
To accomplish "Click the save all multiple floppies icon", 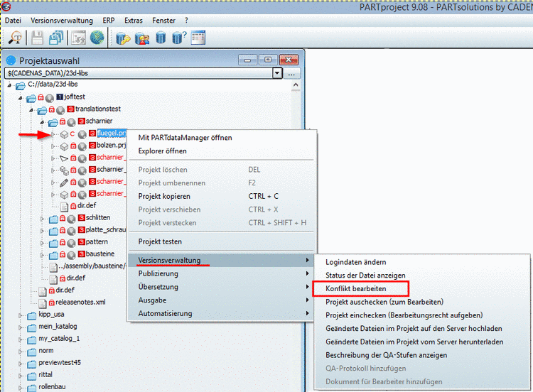I will tap(55, 38).
